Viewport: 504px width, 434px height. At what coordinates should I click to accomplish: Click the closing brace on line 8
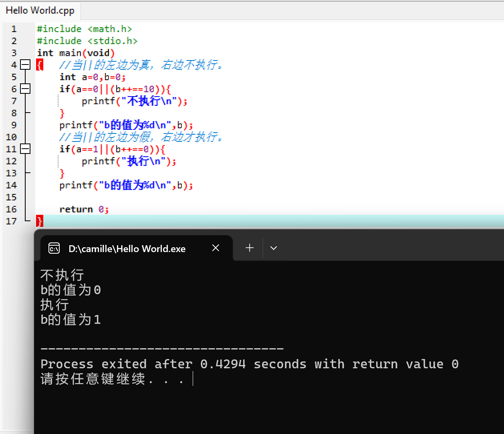tap(62, 113)
